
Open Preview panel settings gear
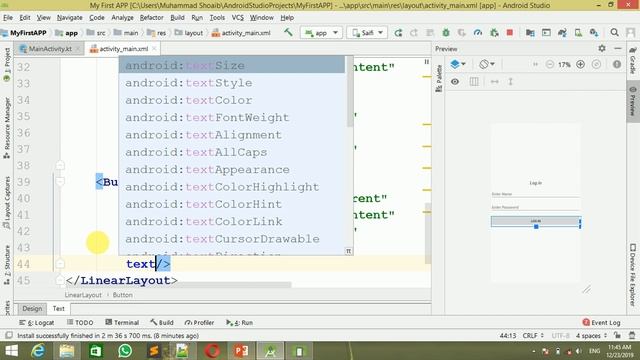[602, 49]
